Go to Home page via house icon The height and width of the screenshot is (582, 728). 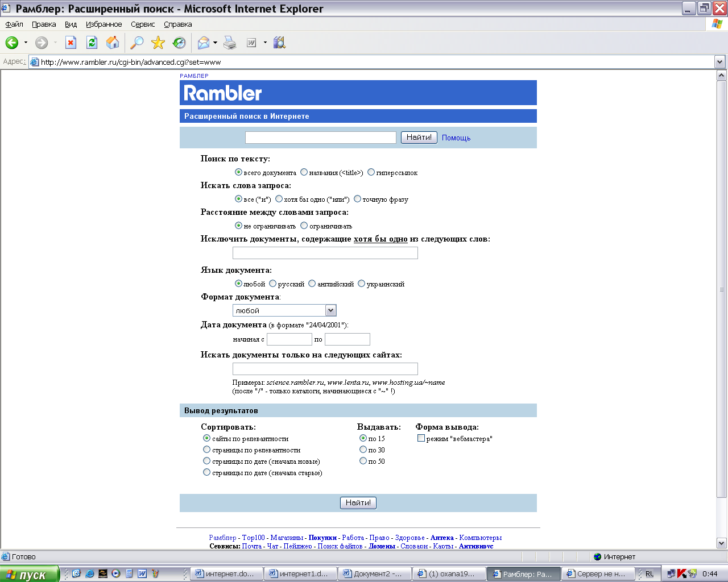[x=113, y=43]
